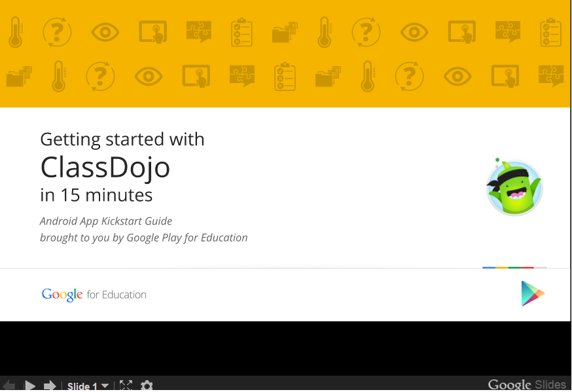572x392 pixels.
Task: Click the Google Play triangle icon
Action: pyautogui.click(x=533, y=294)
